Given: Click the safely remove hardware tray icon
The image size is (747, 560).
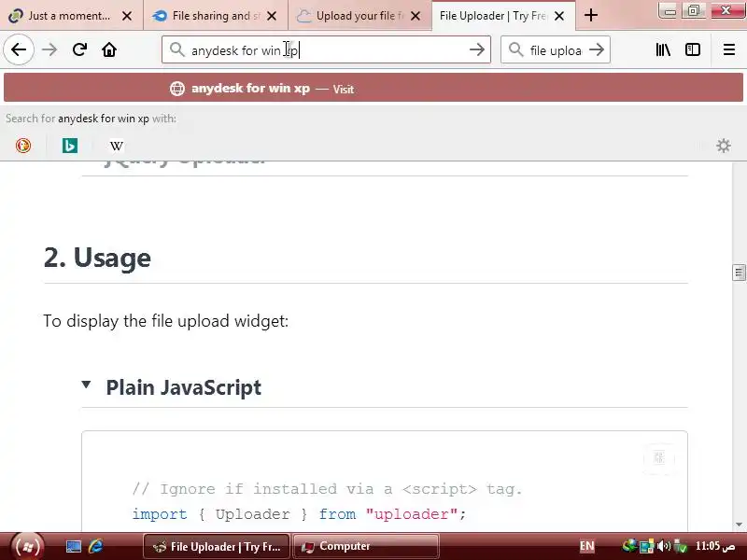Looking at the screenshot, I should pyautogui.click(x=681, y=547).
